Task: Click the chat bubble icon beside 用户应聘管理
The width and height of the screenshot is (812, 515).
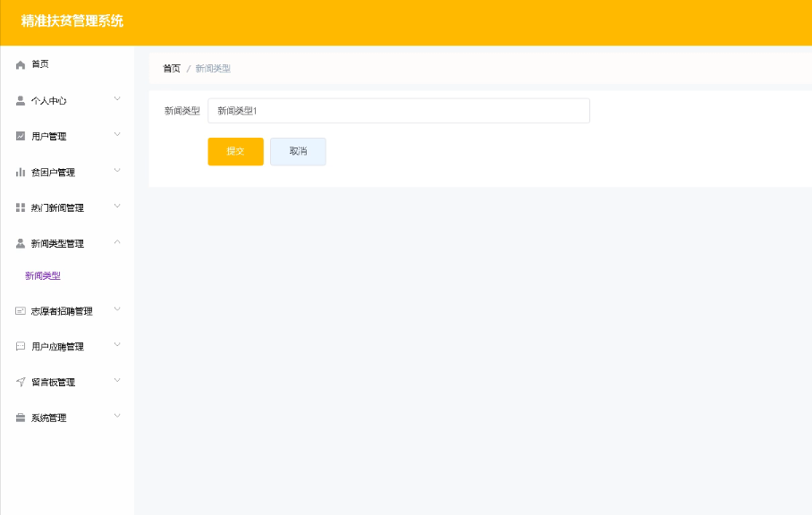Action: click(21, 346)
